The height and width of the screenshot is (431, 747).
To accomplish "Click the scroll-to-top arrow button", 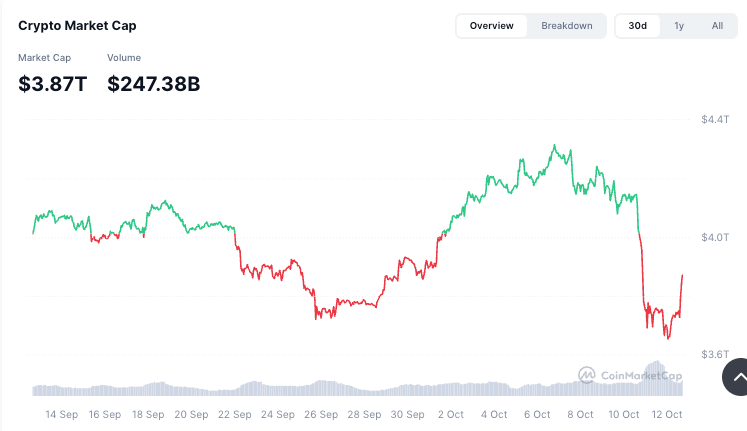I will tap(738, 377).
